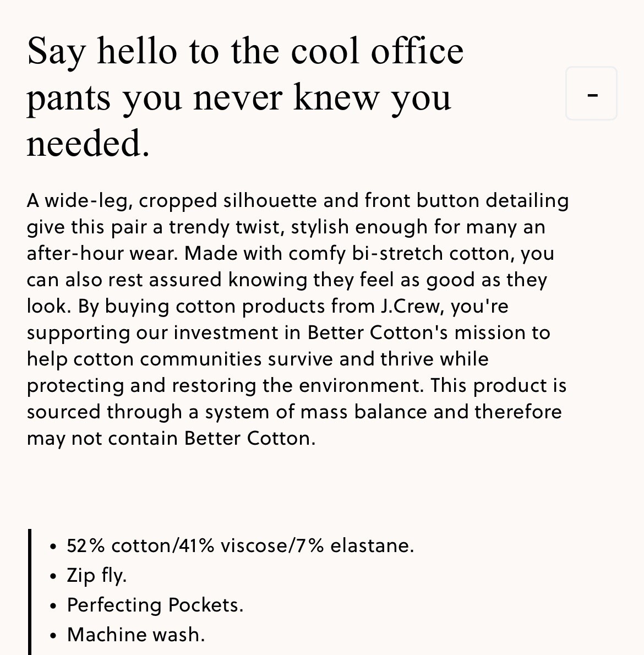This screenshot has height=655, width=644.
Task: Click the 'may not contain Better Cotton.' line
Action: pyautogui.click(x=171, y=438)
